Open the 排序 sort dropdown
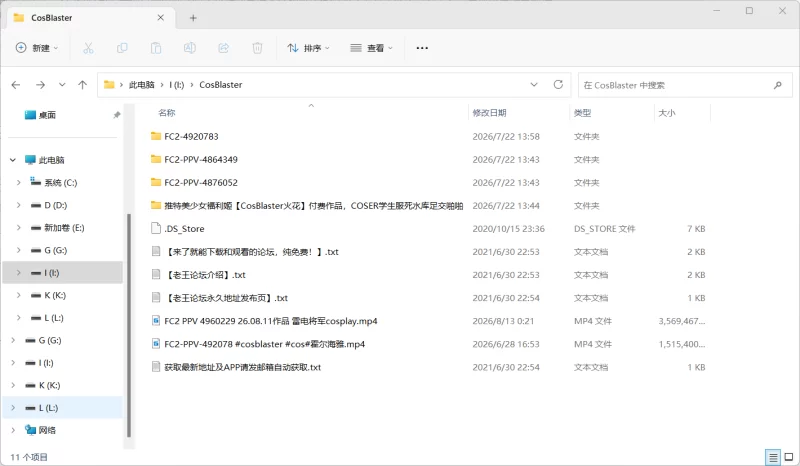This screenshot has width=800, height=466. pyautogui.click(x=309, y=48)
